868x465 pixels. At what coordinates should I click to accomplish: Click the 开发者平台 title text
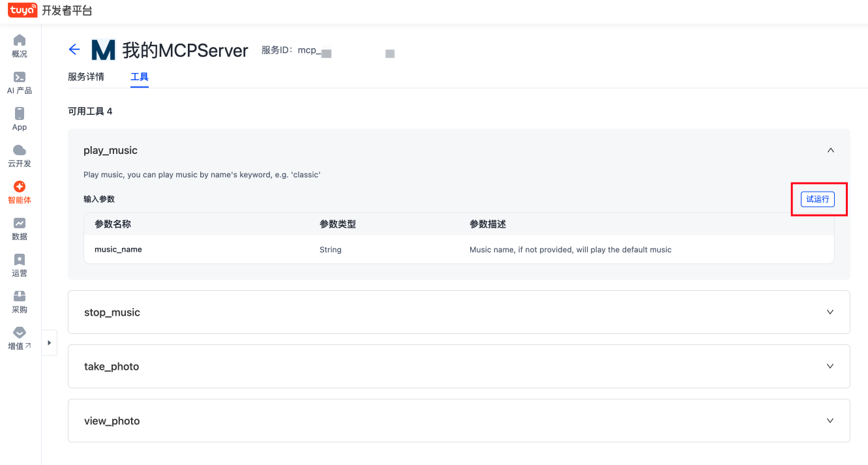[x=67, y=10]
